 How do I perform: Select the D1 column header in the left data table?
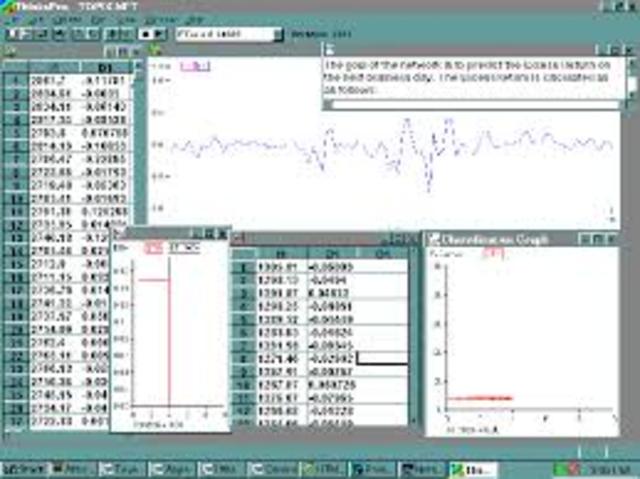(105, 67)
